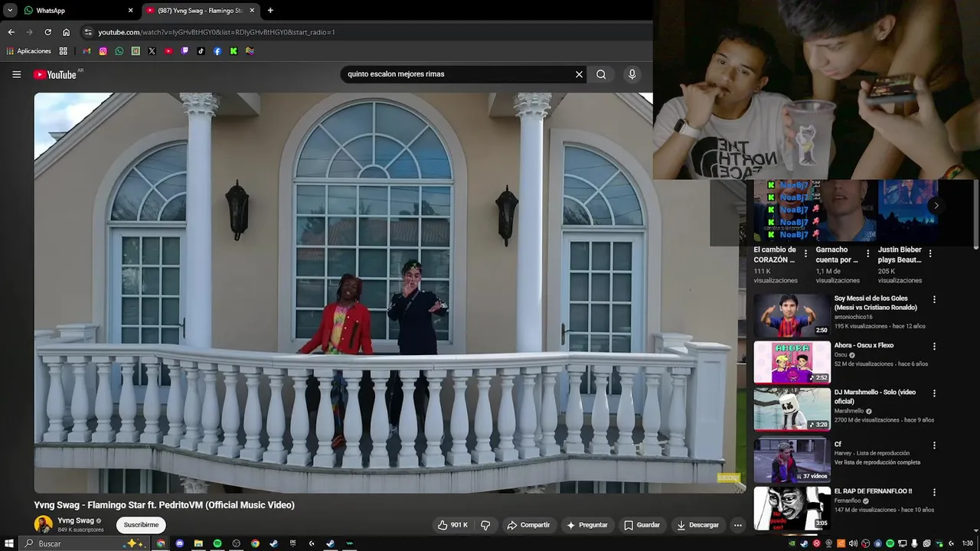Open options for Garnacho short
Image resolution: width=980 pixels, height=551 pixels.
click(x=867, y=253)
